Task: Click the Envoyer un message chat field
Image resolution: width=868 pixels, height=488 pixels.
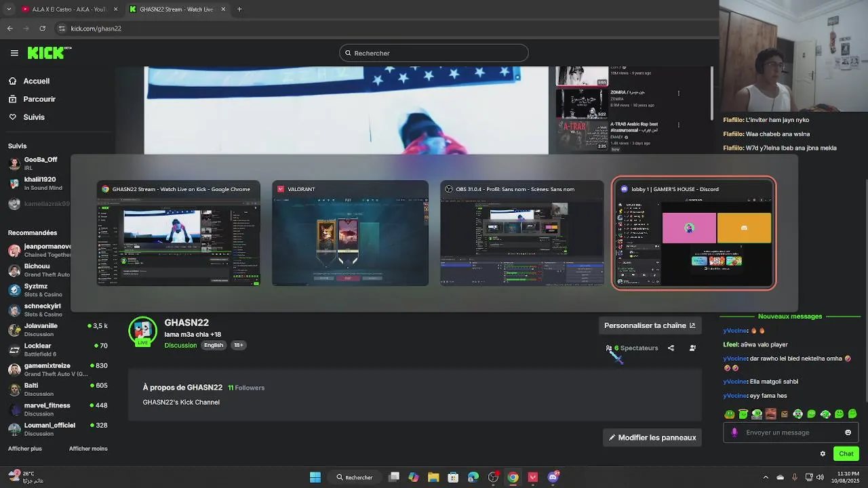Action: point(791,432)
